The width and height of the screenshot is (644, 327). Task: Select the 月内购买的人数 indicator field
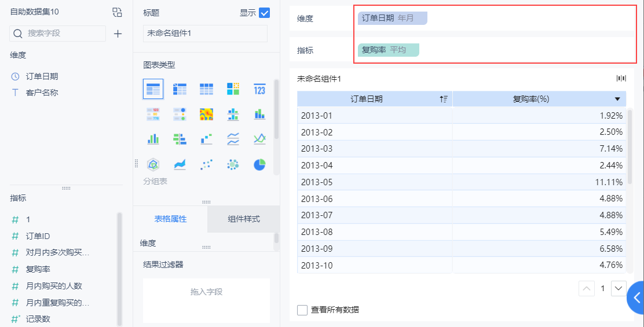(x=54, y=286)
